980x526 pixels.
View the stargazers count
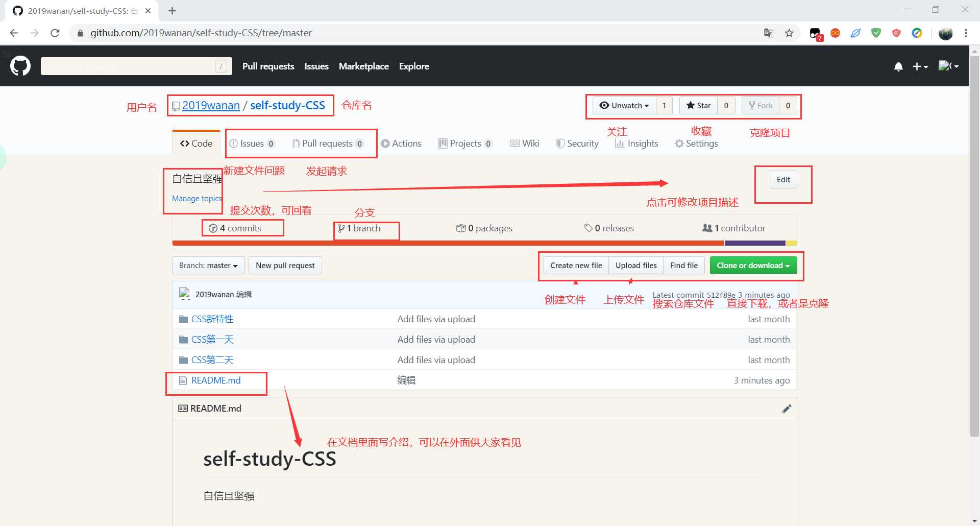pos(726,105)
